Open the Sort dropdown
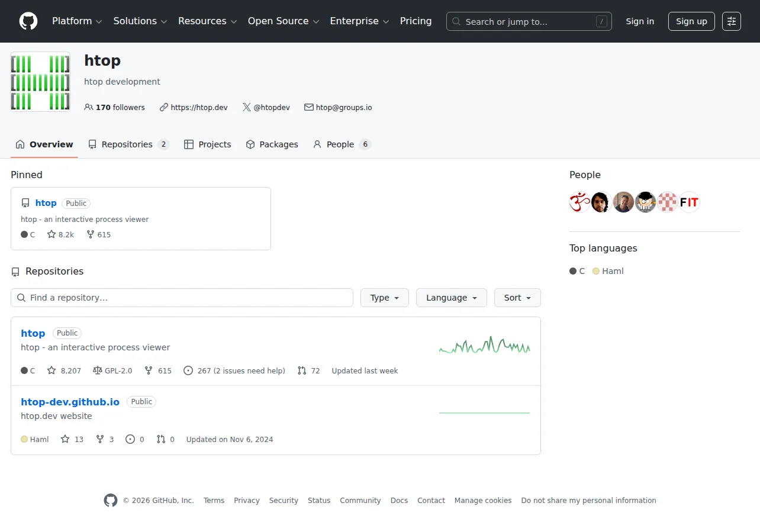Image resolution: width=760 pixels, height=532 pixels. point(517,298)
